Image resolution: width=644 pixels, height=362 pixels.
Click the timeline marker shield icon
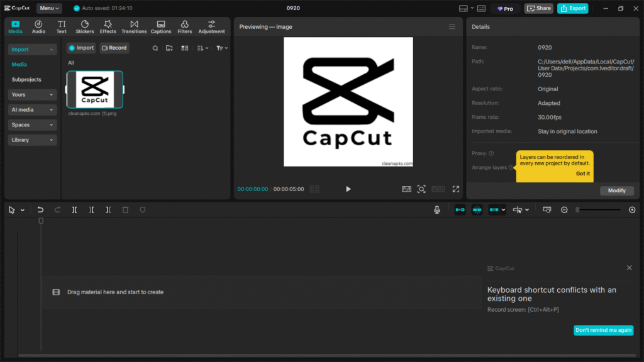pyautogui.click(x=143, y=210)
